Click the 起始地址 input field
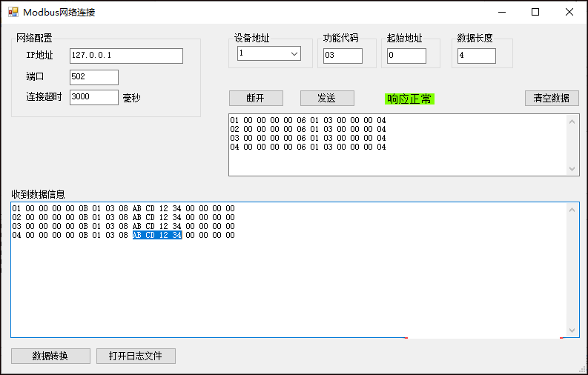Image resolution: width=588 pixels, height=375 pixels. pyautogui.click(x=406, y=56)
